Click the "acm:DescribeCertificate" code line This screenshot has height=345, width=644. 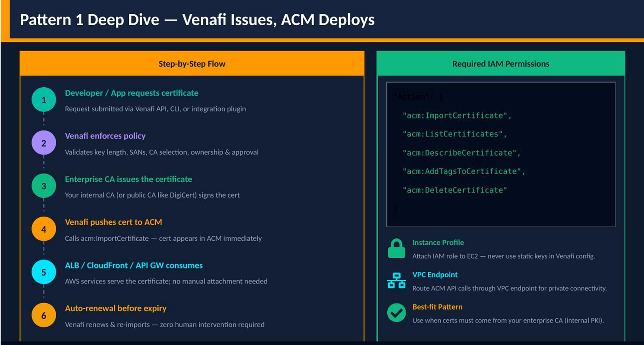point(461,153)
